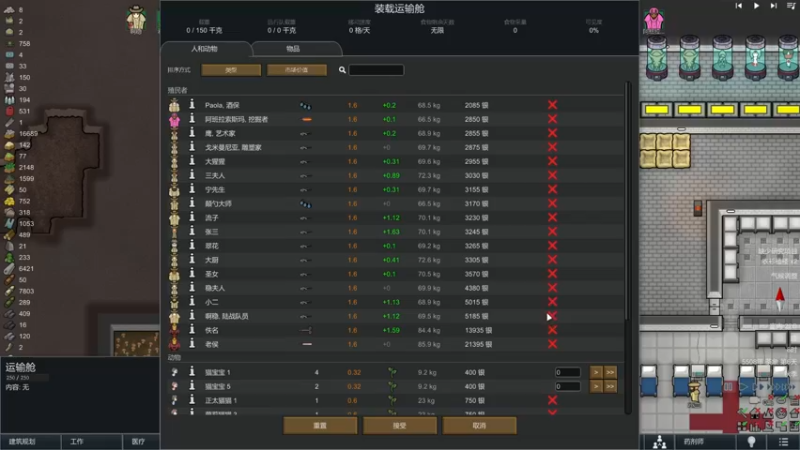The height and width of the screenshot is (450, 800).
Task: Open info for 颠勺大师
Action: pyautogui.click(x=192, y=203)
